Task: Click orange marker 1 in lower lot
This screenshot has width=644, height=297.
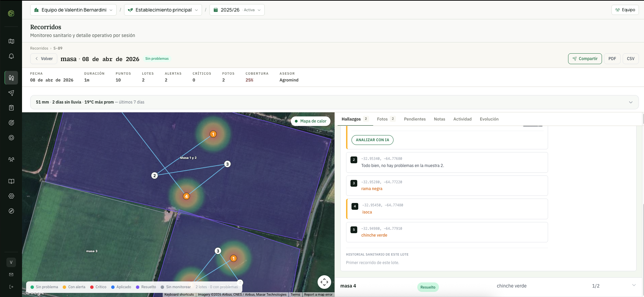Action: (234, 258)
